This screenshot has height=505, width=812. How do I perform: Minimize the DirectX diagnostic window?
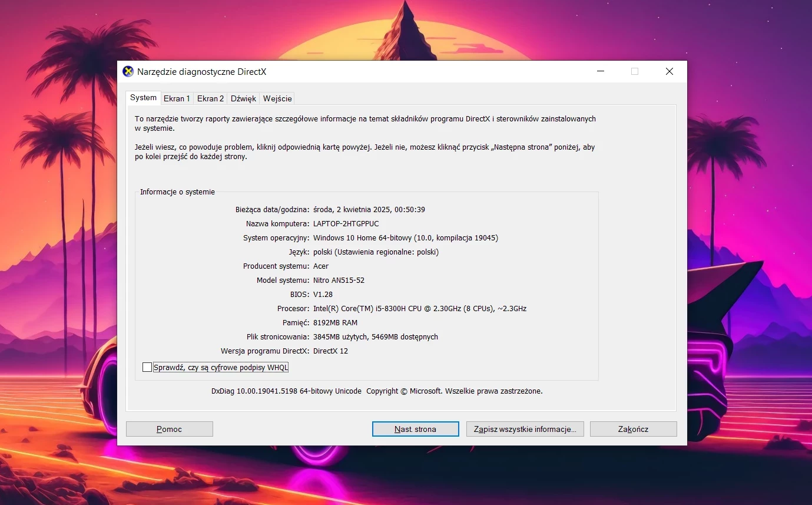(x=601, y=71)
